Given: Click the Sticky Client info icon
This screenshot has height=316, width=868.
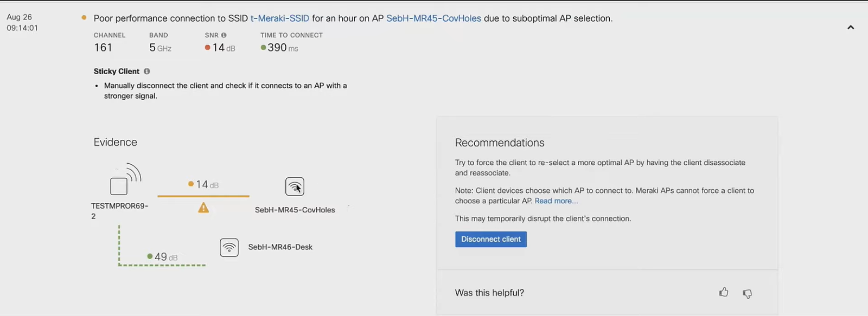Looking at the screenshot, I should click(147, 71).
